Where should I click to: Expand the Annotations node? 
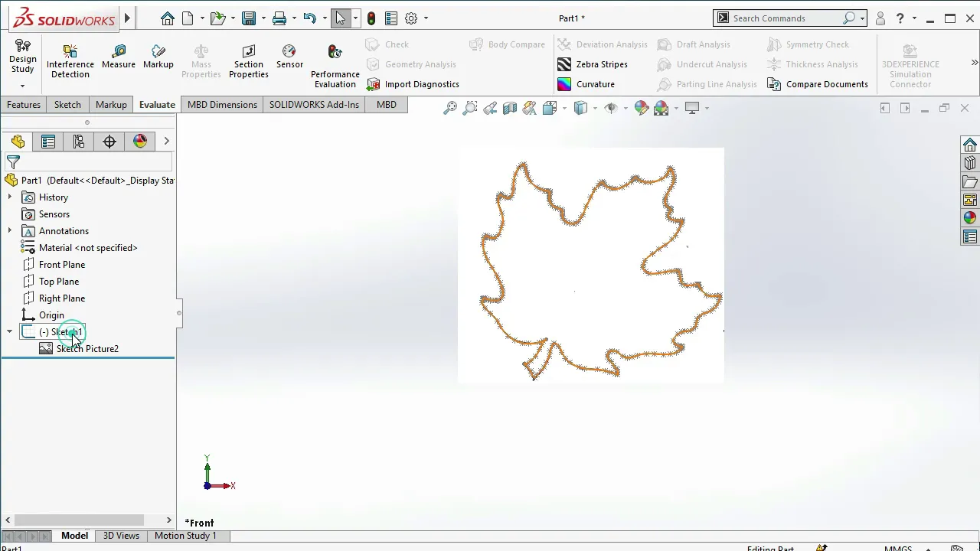9,231
